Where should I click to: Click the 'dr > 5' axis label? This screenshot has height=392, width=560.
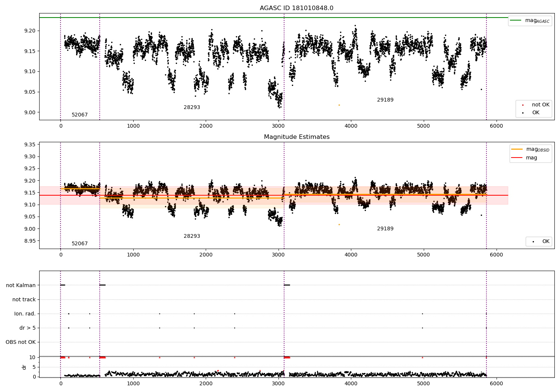tap(28, 328)
